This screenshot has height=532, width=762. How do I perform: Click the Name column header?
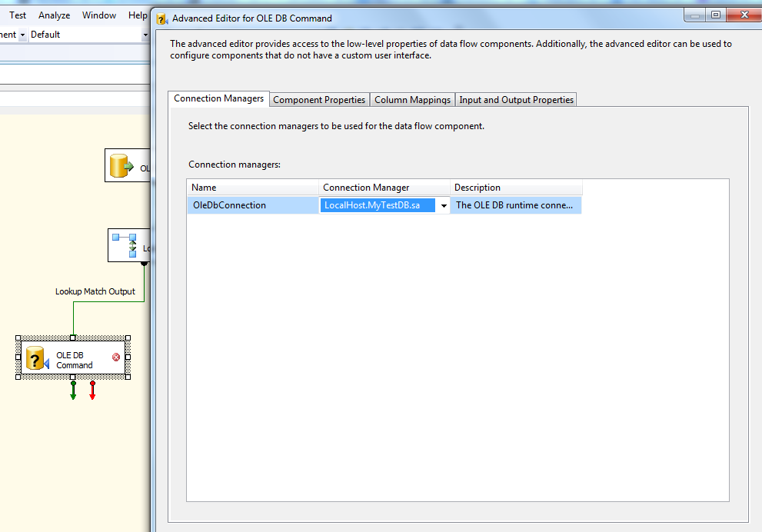pos(253,188)
